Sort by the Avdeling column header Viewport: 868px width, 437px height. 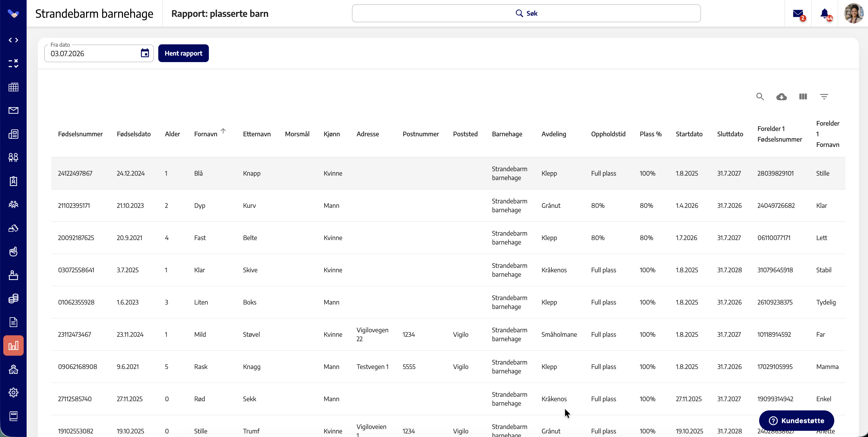(554, 134)
